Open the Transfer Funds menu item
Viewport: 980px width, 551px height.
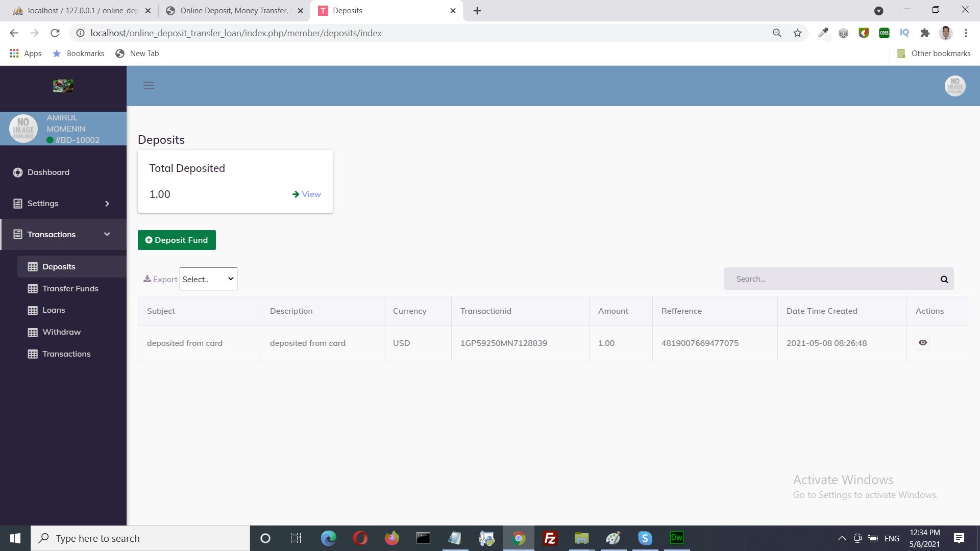tap(70, 289)
